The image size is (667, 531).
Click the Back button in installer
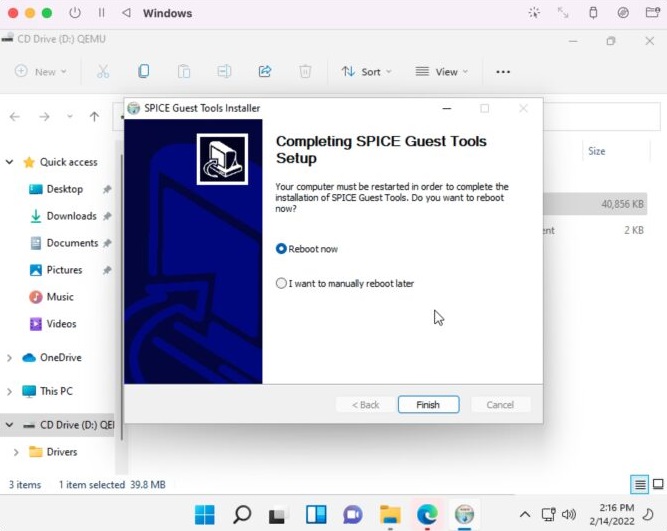[365, 405]
